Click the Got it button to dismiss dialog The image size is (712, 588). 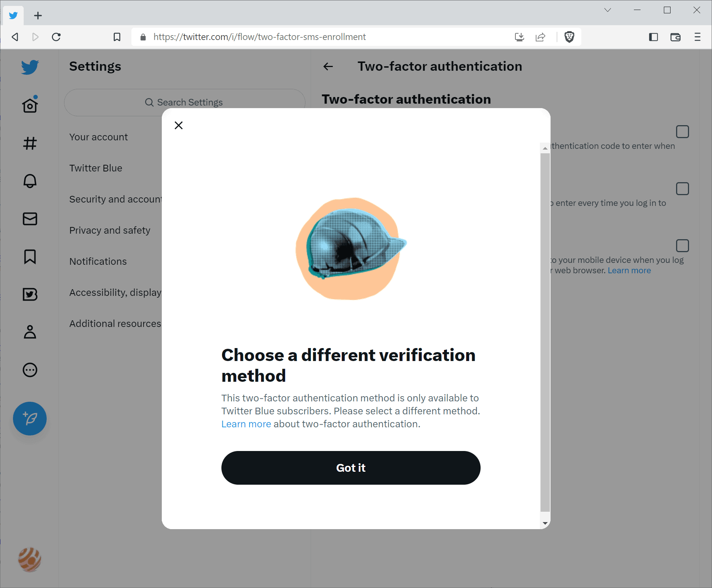[x=351, y=467]
